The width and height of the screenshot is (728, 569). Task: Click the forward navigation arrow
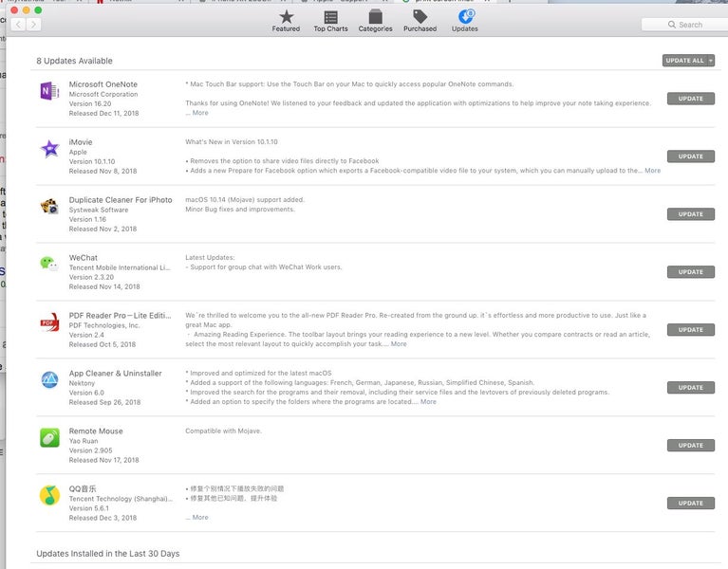[x=33, y=25]
